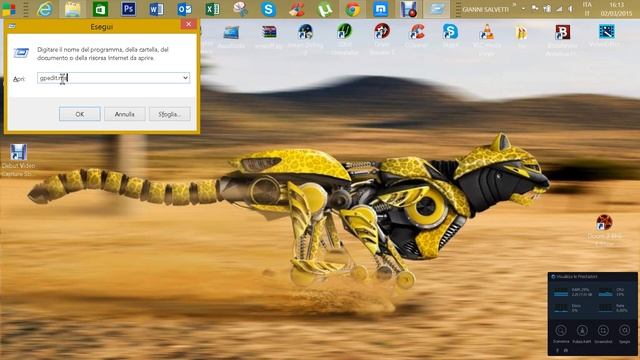The image size is (640, 360).
Task: Launch Maxthon browser from taskbar
Action: point(380,9)
